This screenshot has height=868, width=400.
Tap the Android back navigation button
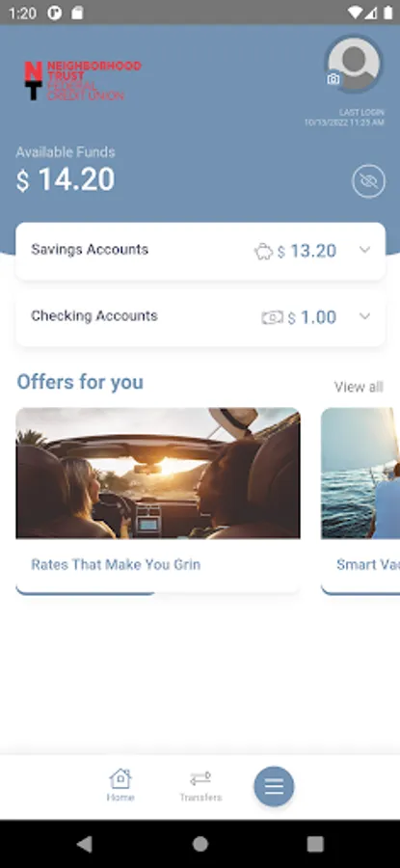click(85, 844)
